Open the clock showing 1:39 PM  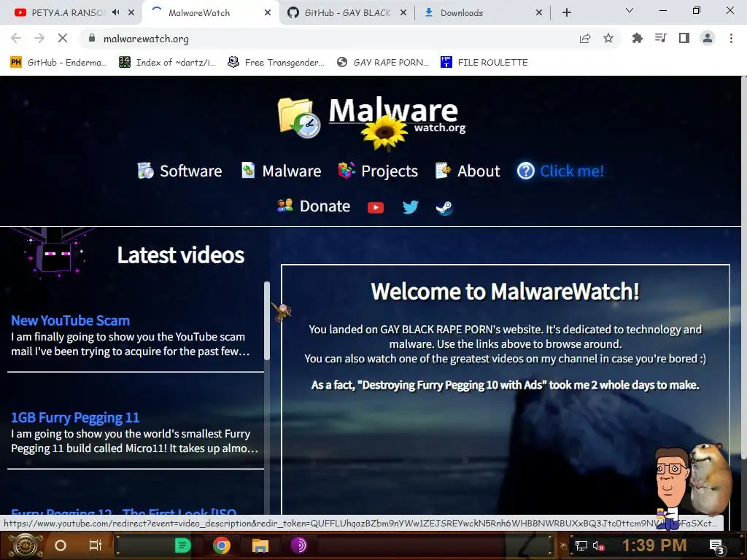point(654,545)
